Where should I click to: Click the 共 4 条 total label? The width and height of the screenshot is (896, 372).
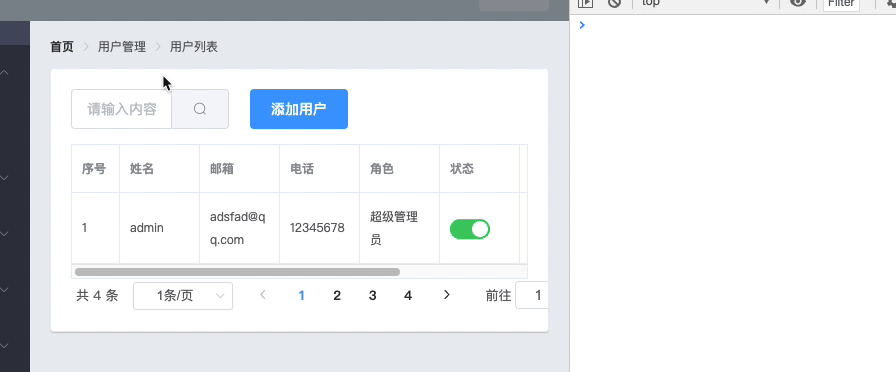97,295
